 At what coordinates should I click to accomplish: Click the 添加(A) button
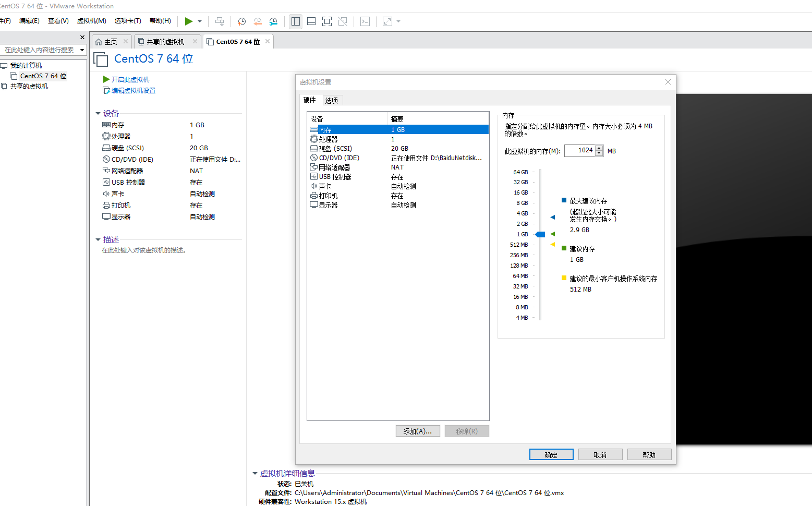tap(417, 430)
